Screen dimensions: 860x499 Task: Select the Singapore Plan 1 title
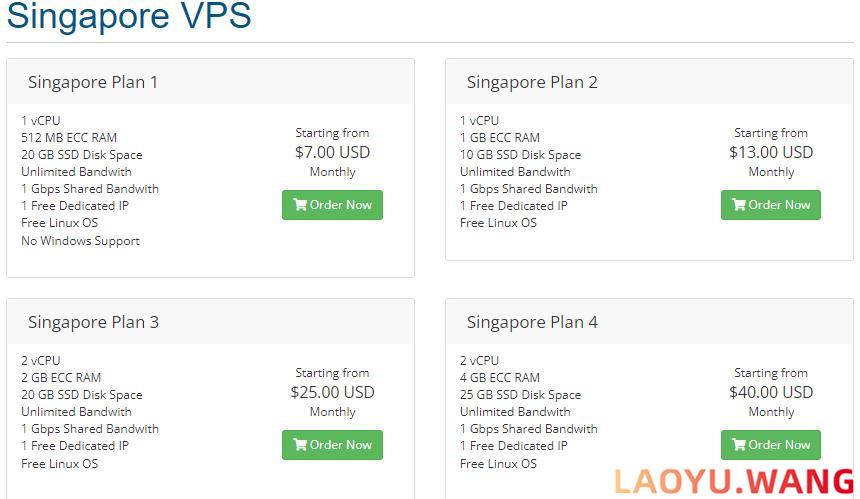pyautogui.click(x=93, y=82)
